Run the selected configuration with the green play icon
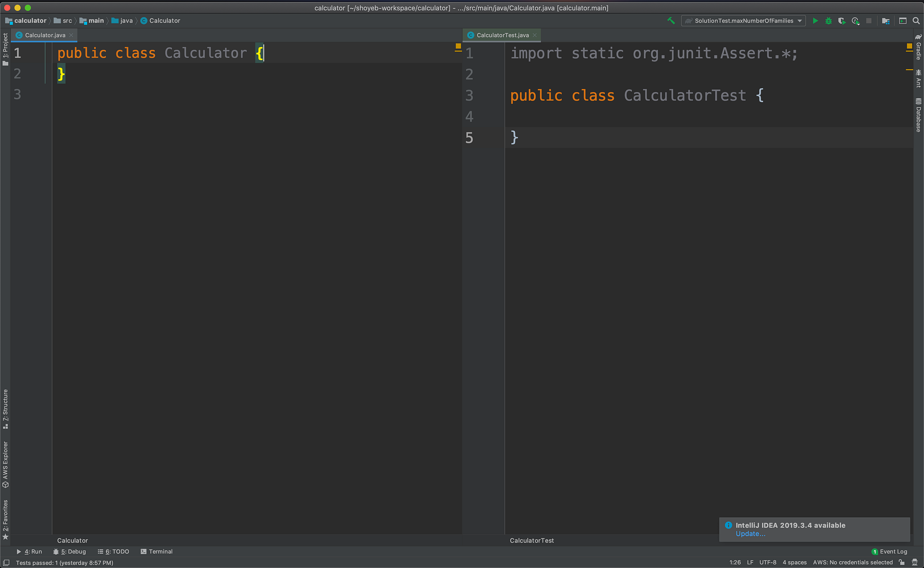Image resolution: width=924 pixels, height=568 pixels. point(815,21)
